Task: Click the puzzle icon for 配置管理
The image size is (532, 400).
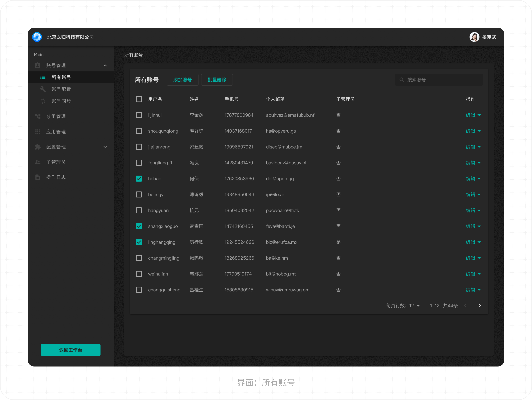Action: pyautogui.click(x=38, y=147)
